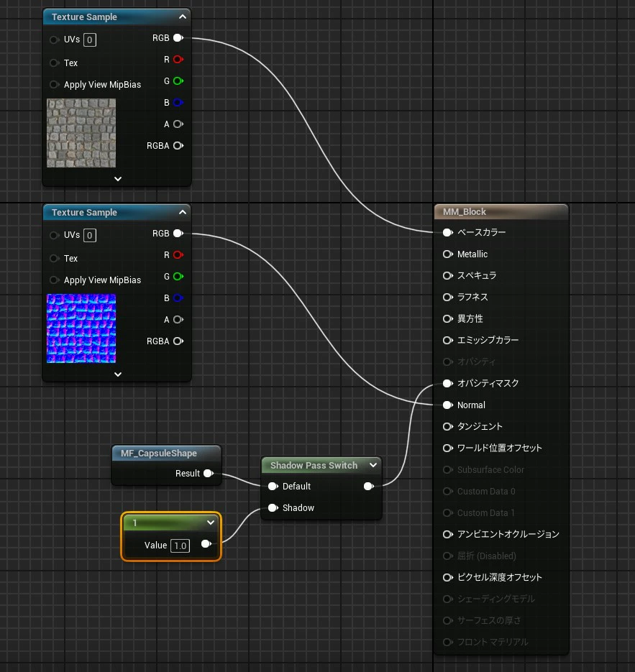Viewport: 635px width, 672px height.
Task: Click the Apply View MipBias pin on the normal-map node
Action: point(54,280)
